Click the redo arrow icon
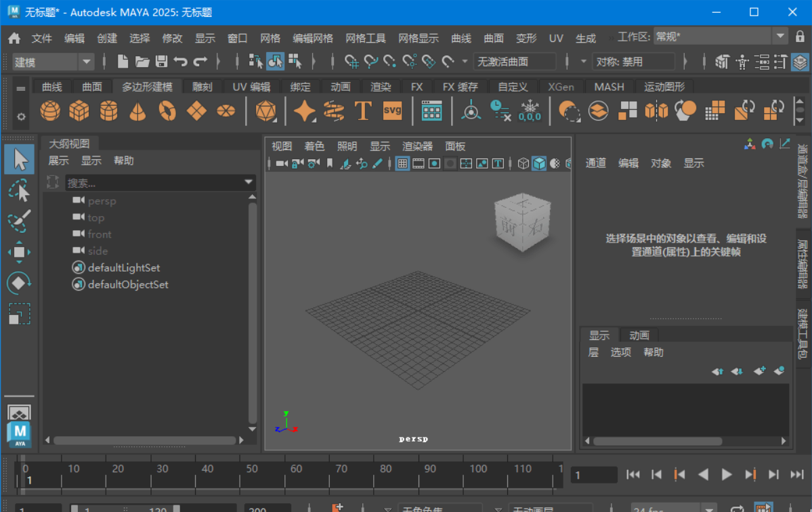 [x=200, y=62]
